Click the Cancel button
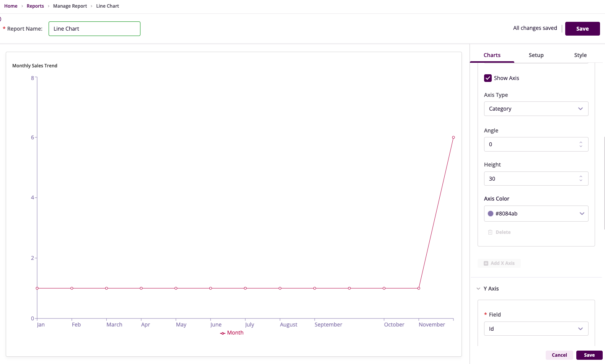The image size is (605, 364). (x=559, y=355)
